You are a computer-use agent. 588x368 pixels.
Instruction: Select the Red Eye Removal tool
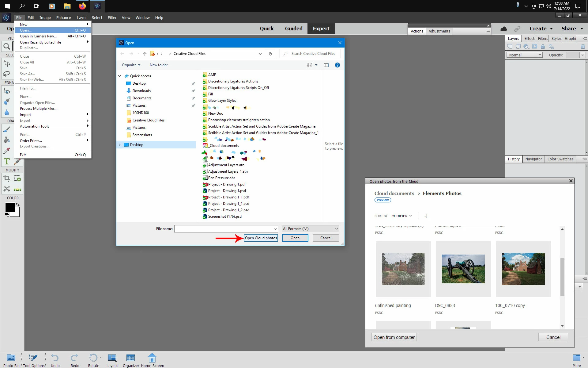coord(6,91)
